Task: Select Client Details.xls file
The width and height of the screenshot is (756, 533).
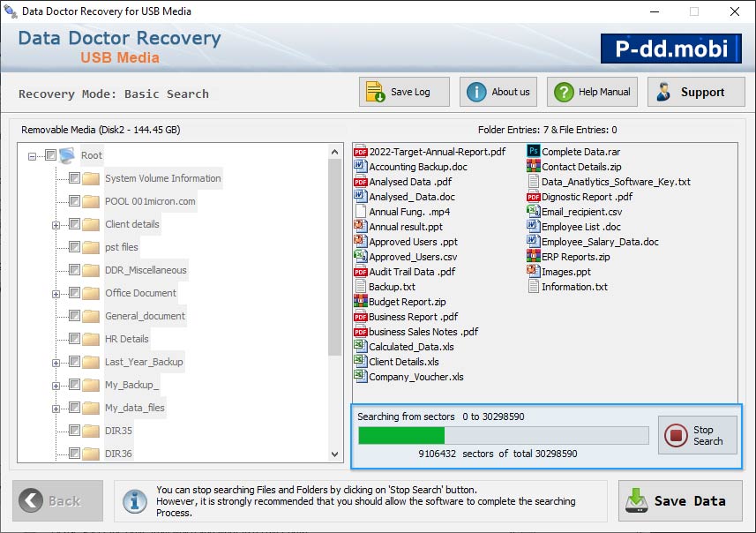Action: point(403,362)
